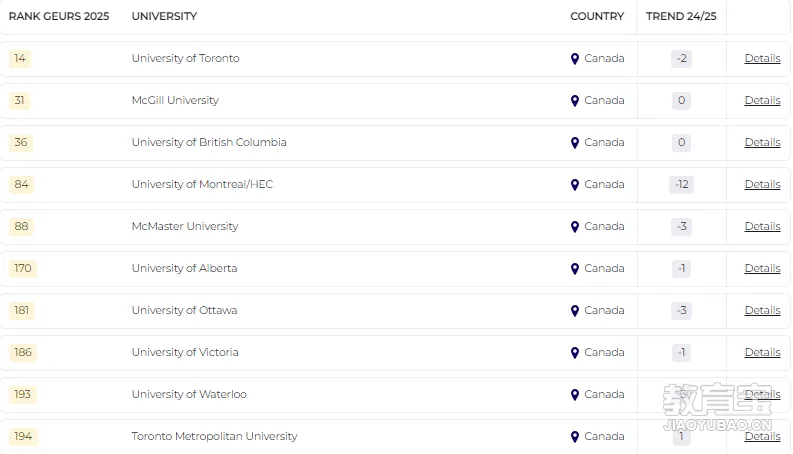Click the UNIVERSITY column header
This screenshot has width=793, height=454.
164,16
